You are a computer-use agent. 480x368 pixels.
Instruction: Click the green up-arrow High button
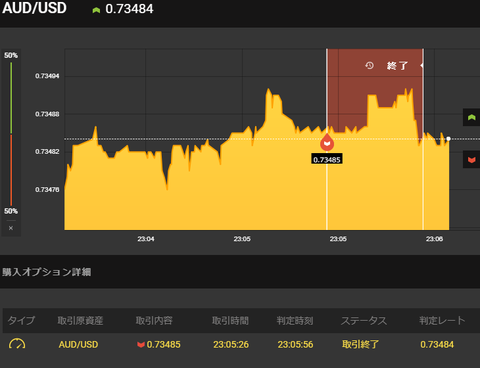(471, 117)
